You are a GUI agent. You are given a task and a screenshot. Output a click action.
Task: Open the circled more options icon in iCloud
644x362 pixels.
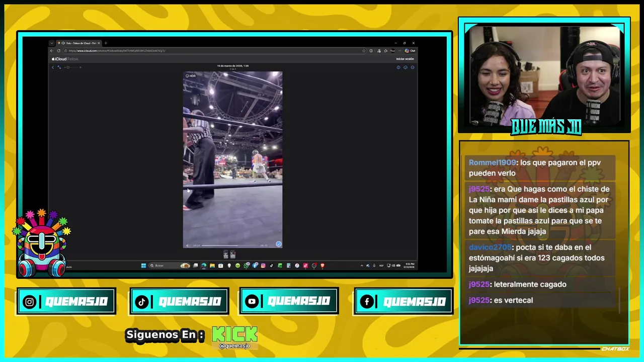tap(413, 67)
